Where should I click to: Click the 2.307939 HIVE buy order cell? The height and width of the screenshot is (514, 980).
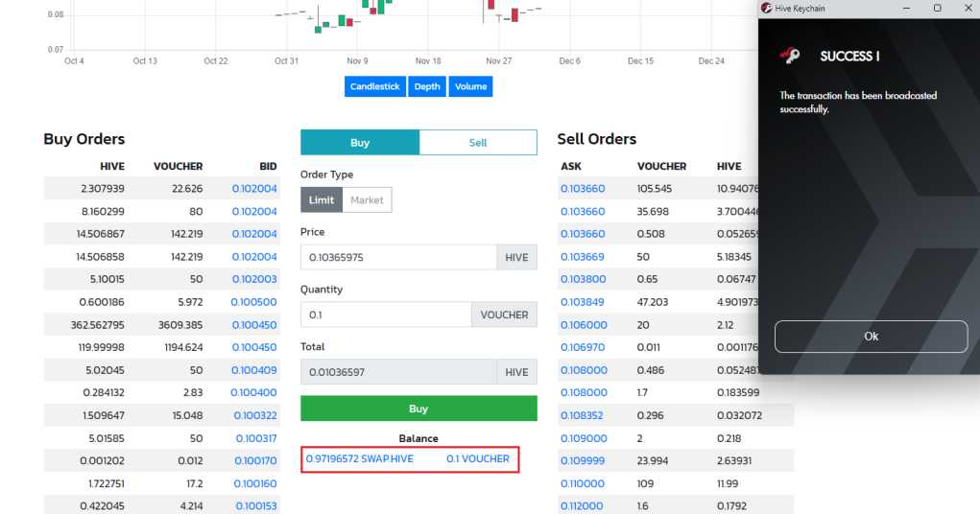pos(103,189)
